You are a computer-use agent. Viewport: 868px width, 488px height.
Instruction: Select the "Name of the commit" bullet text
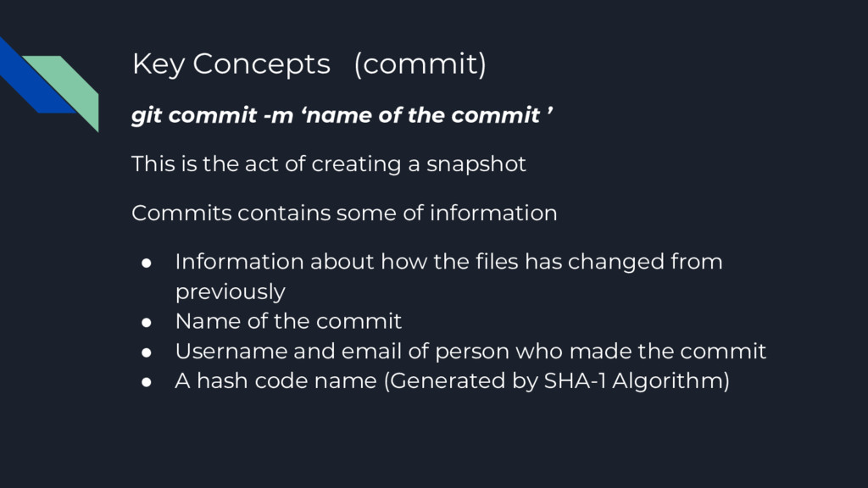(288, 322)
